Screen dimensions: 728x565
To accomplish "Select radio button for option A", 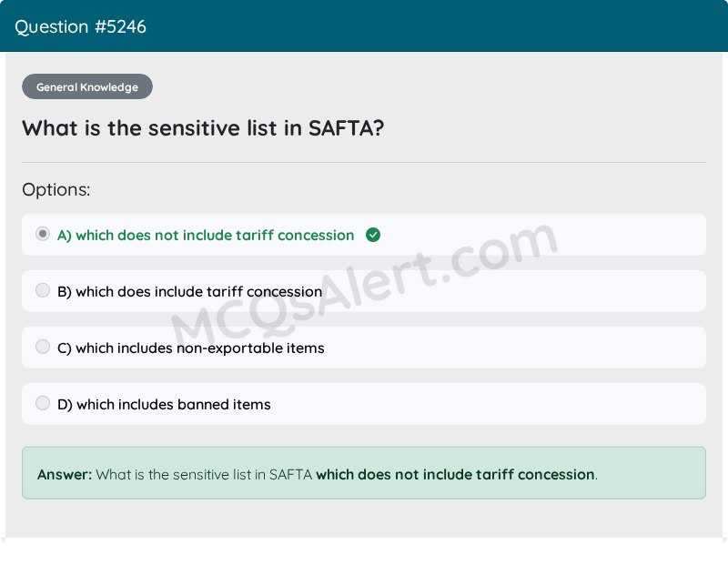I will [x=43, y=234].
